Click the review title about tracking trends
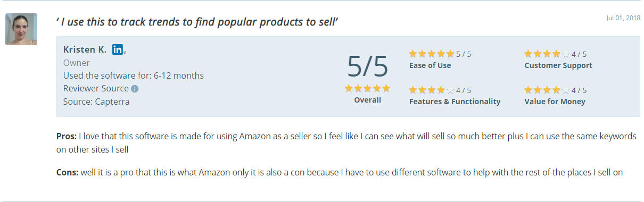This screenshot has width=644, height=202. click(x=197, y=22)
